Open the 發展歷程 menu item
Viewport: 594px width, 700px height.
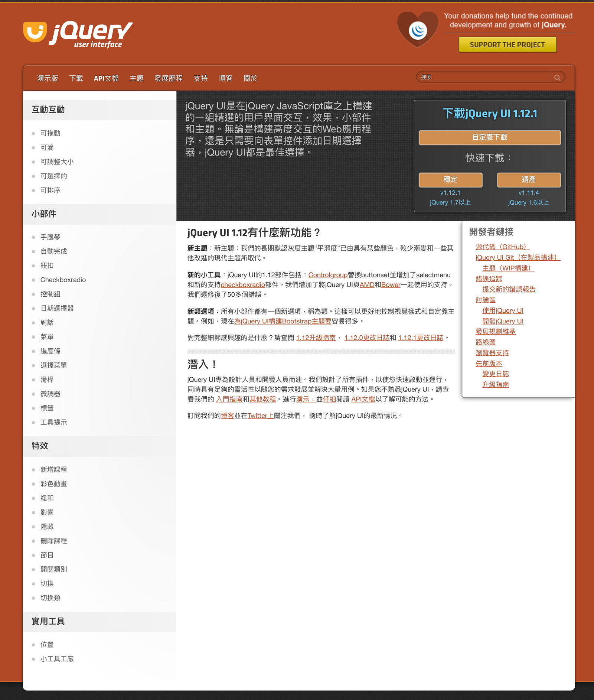click(169, 78)
